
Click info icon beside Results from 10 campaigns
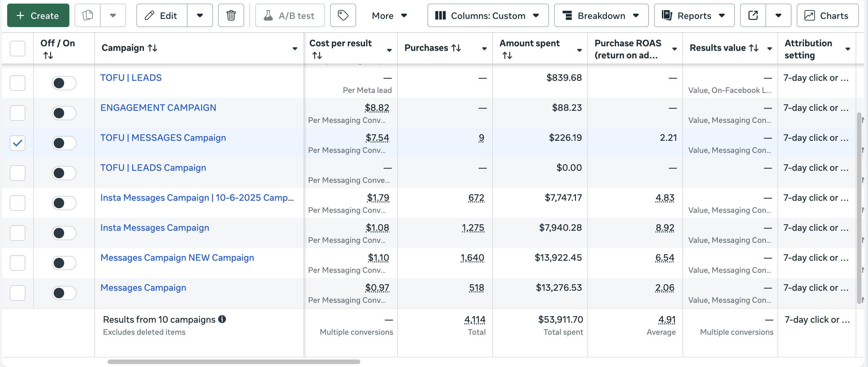(222, 319)
